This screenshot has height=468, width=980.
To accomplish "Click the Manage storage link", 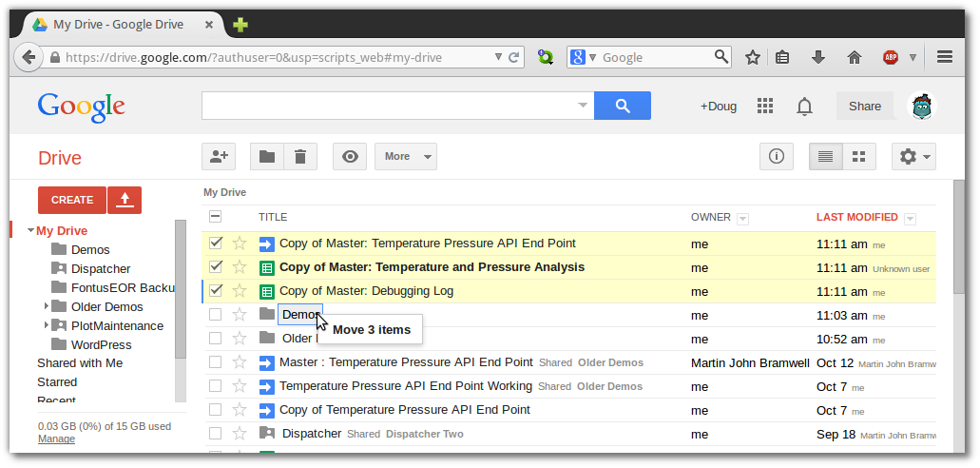I will coord(57,439).
